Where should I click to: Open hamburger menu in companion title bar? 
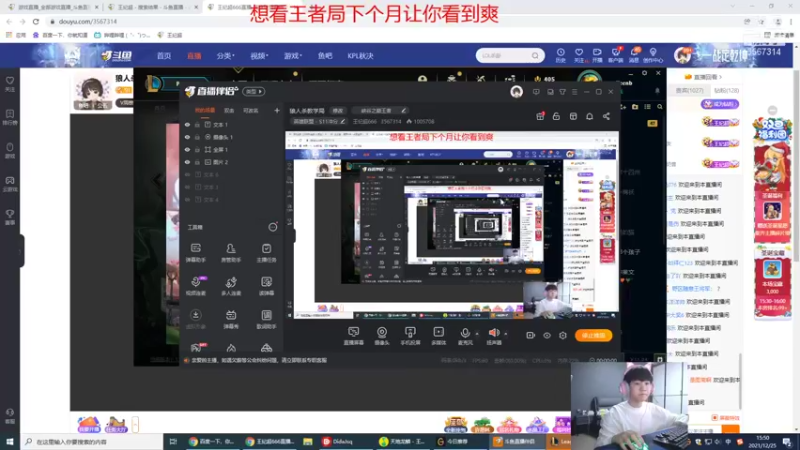pyautogui.click(x=574, y=92)
